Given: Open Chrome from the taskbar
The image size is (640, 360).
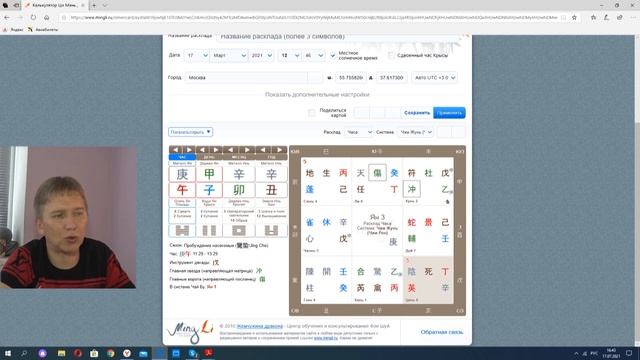Looking at the screenshot, I should pyautogui.click(x=111, y=353).
